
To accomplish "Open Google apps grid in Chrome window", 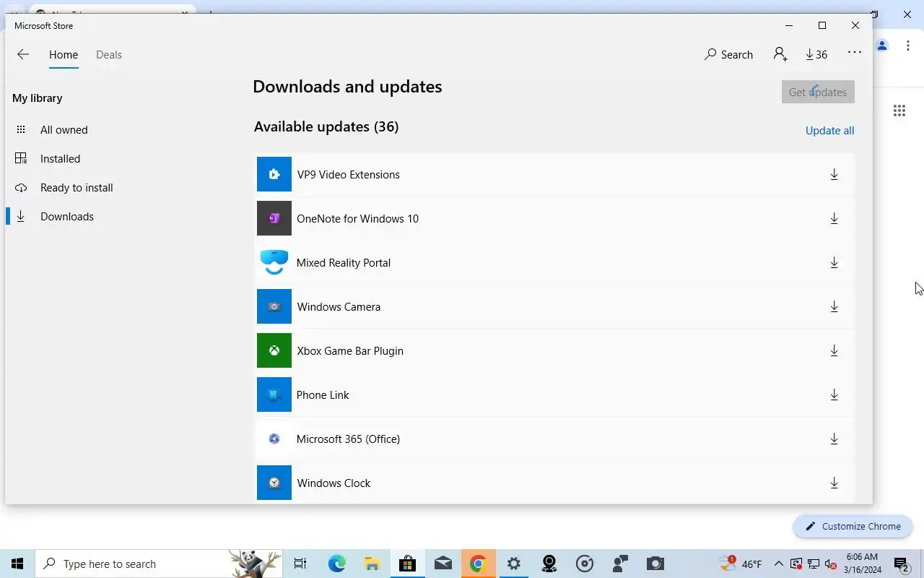I will (x=899, y=111).
